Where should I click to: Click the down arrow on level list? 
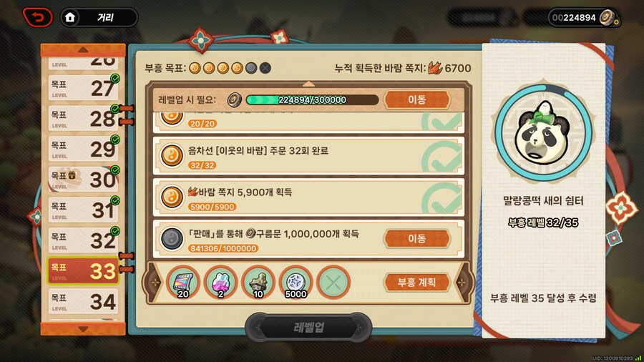[83, 329]
